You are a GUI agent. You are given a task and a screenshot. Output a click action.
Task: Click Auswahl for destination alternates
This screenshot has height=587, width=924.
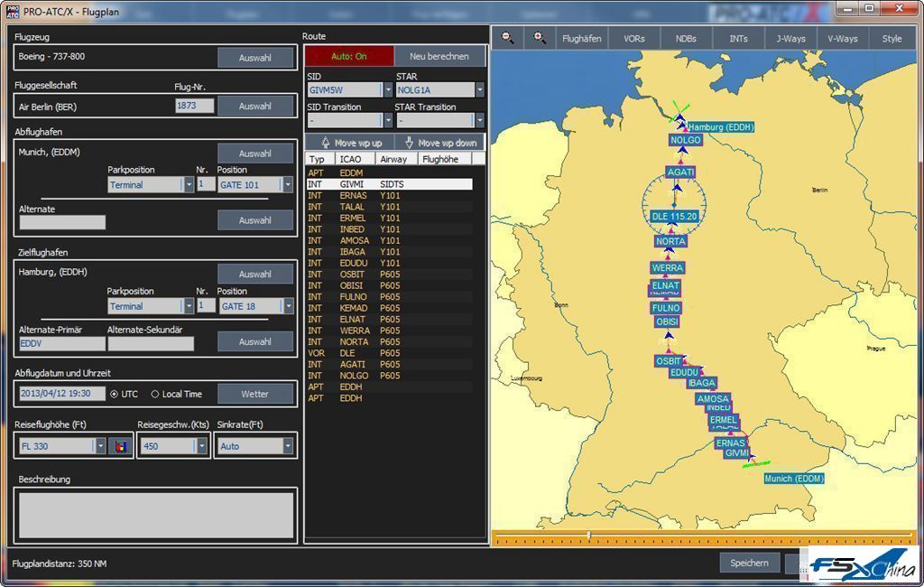click(x=255, y=341)
